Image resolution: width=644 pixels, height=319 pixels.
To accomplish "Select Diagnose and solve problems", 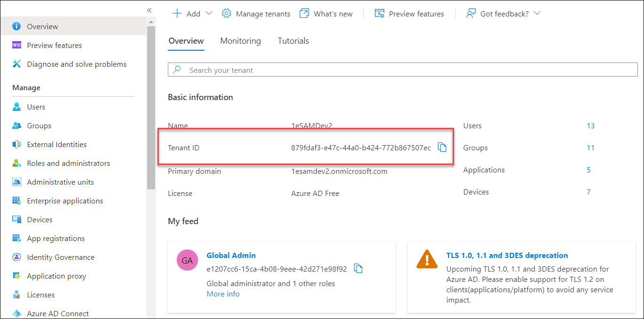I will pyautogui.click(x=76, y=64).
